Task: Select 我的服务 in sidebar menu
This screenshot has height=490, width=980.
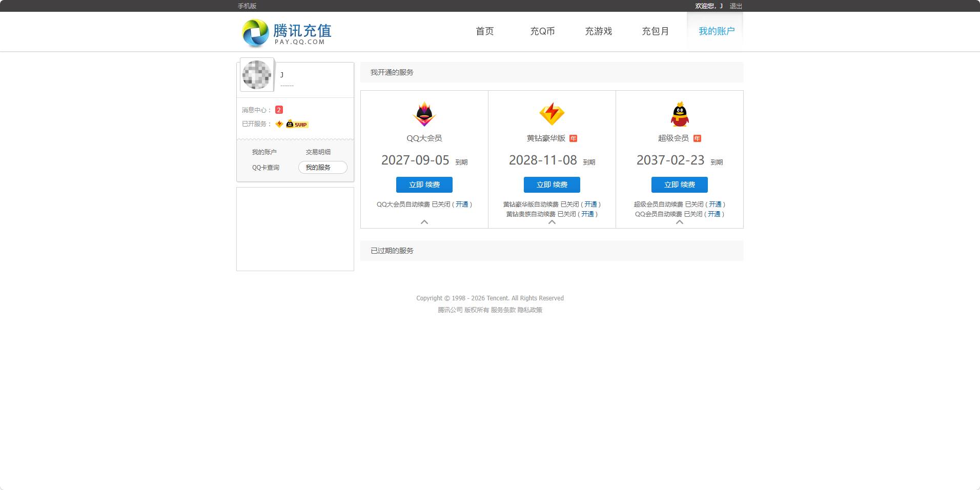Action: [x=323, y=168]
